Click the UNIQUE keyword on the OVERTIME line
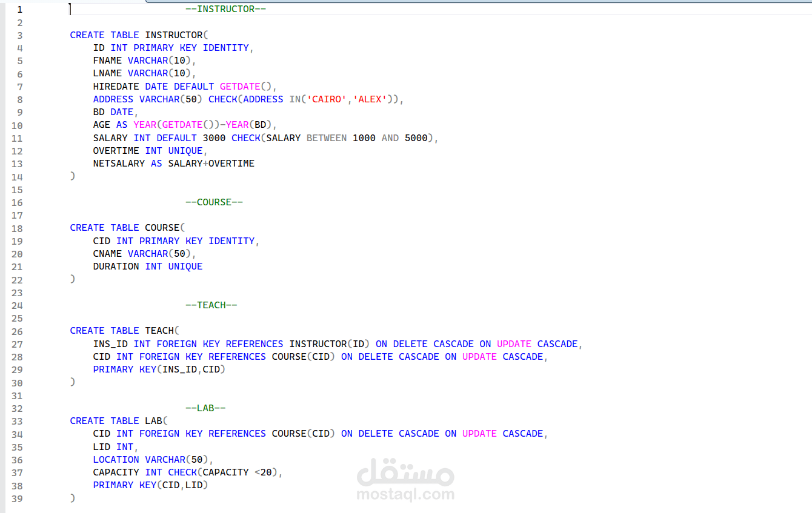812x513 pixels. (x=185, y=150)
